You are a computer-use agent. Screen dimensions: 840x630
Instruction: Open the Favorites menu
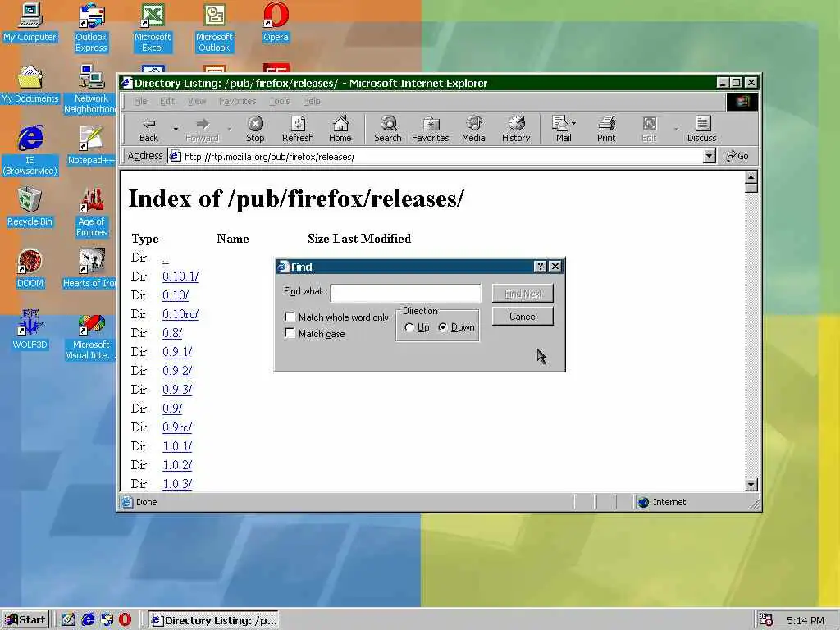[x=237, y=101]
